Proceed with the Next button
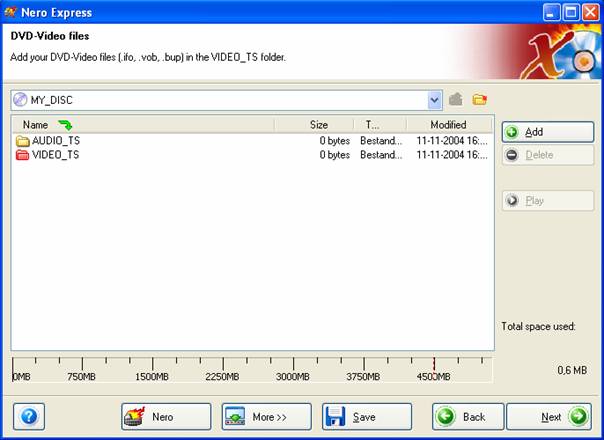Viewport: 604px width, 440px height. click(x=549, y=416)
